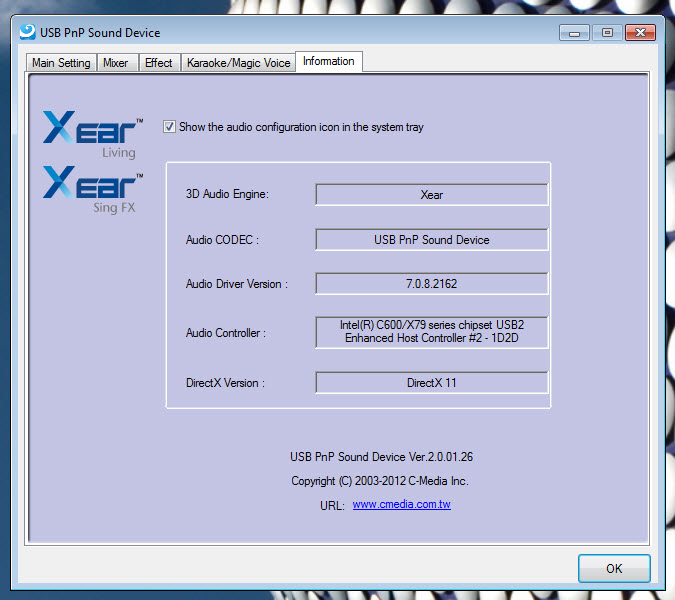Close the USB PnP Sound Device window
Viewport: 675px width, 600px height.
(640, 33)
